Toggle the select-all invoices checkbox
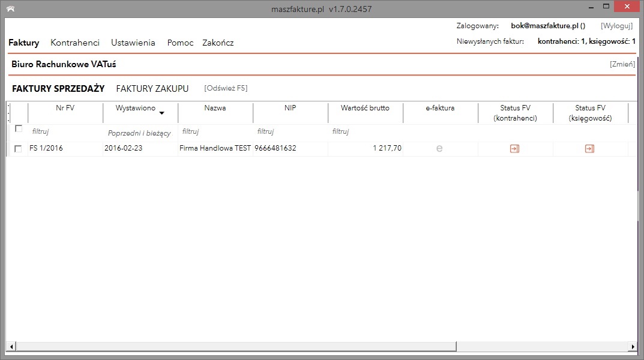The height and width of the screenshot is (360, 644). 19,128
